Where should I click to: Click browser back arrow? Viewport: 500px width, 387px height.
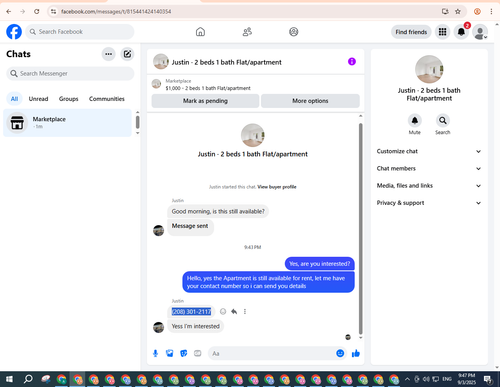point(9,11)
